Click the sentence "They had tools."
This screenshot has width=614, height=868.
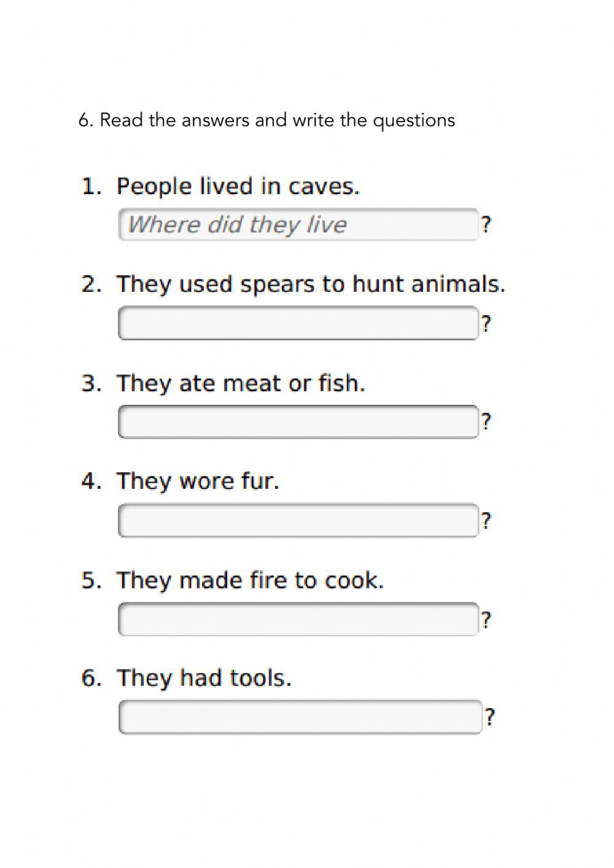[x=204, y=678]
